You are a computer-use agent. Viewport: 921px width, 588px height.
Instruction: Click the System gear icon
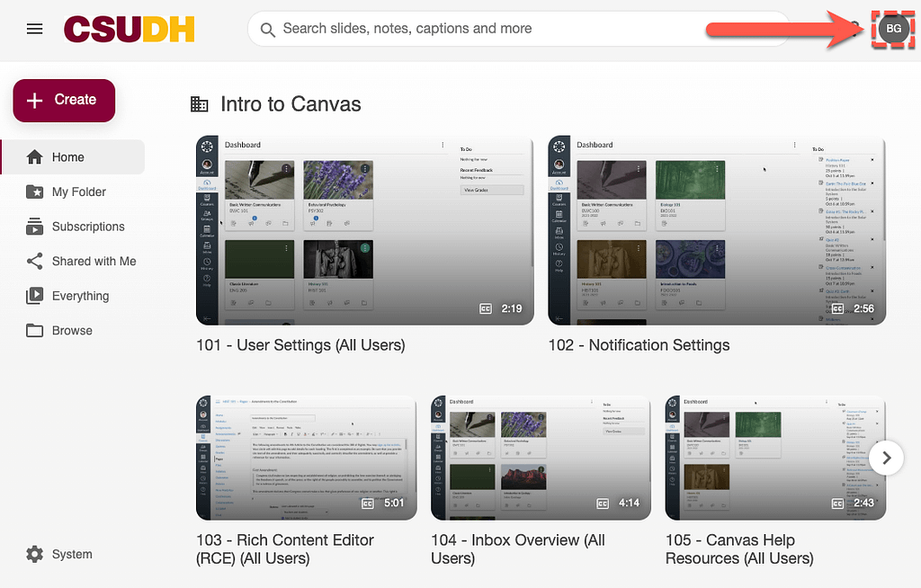point(35,555)
